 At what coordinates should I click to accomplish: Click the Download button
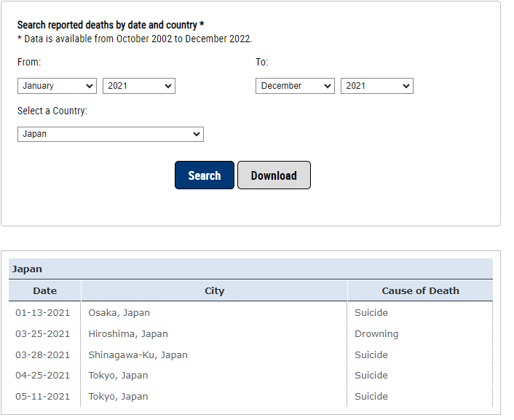click(x=274, y=175)
